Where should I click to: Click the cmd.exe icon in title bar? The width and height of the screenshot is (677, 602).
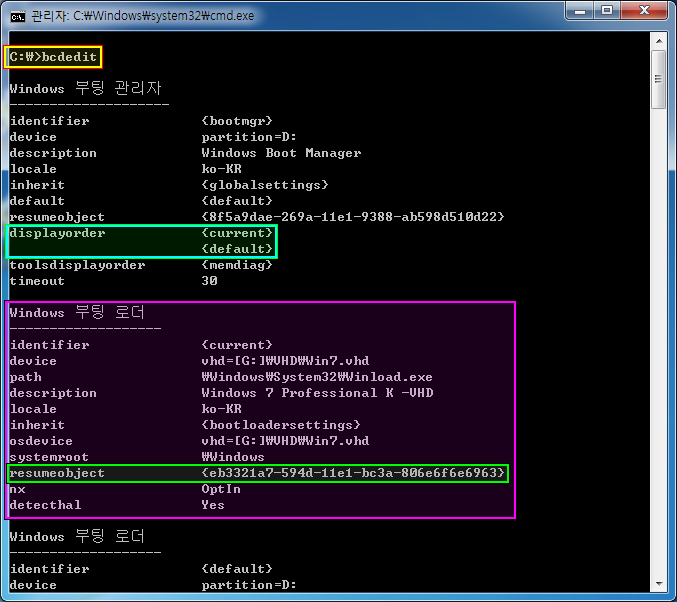[18, 17]
